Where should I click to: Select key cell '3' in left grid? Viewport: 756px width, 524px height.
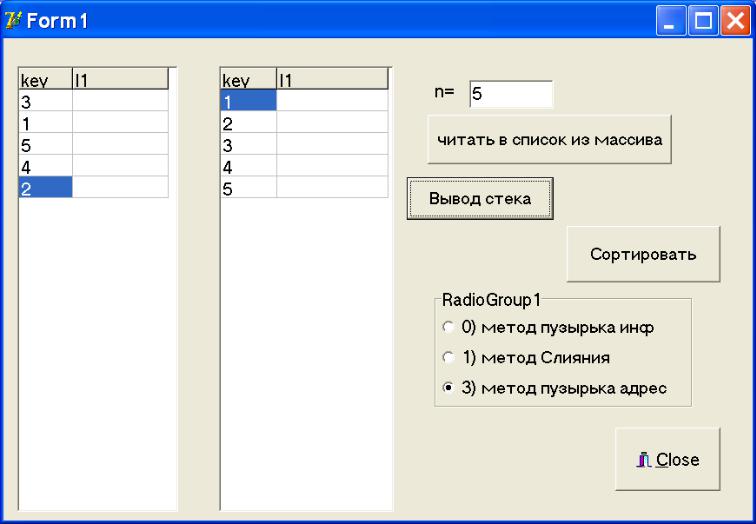(x=46, y=101)
